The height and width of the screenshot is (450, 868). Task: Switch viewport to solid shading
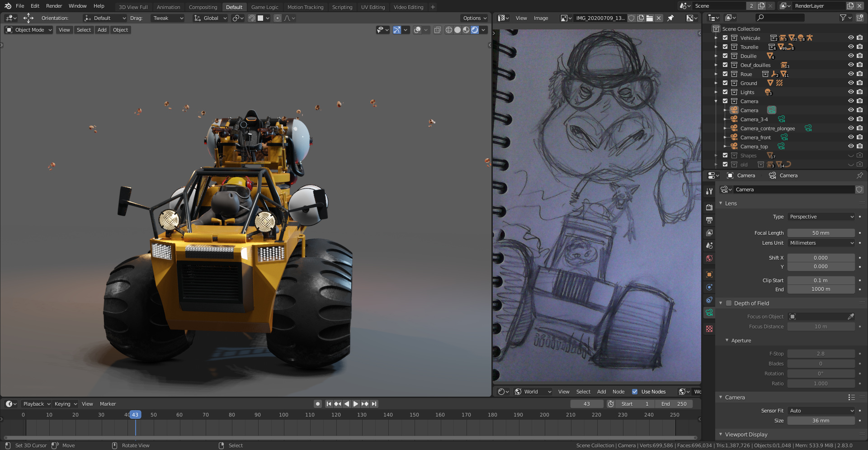[x=458, y=30]
